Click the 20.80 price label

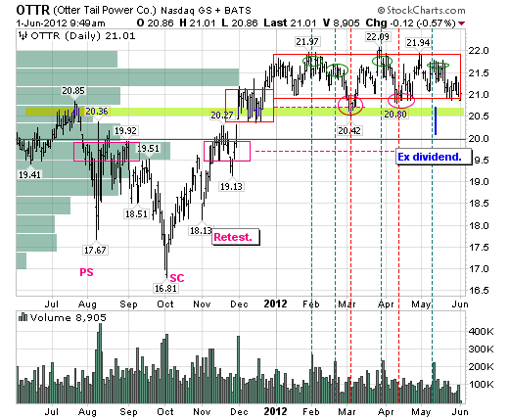pyautogui.click(x=395, y=114)
